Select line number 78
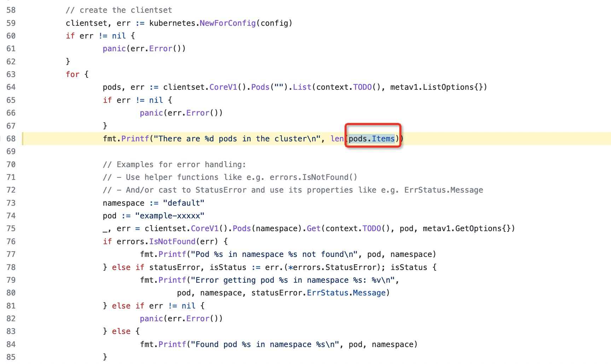 tap(11, 267)
